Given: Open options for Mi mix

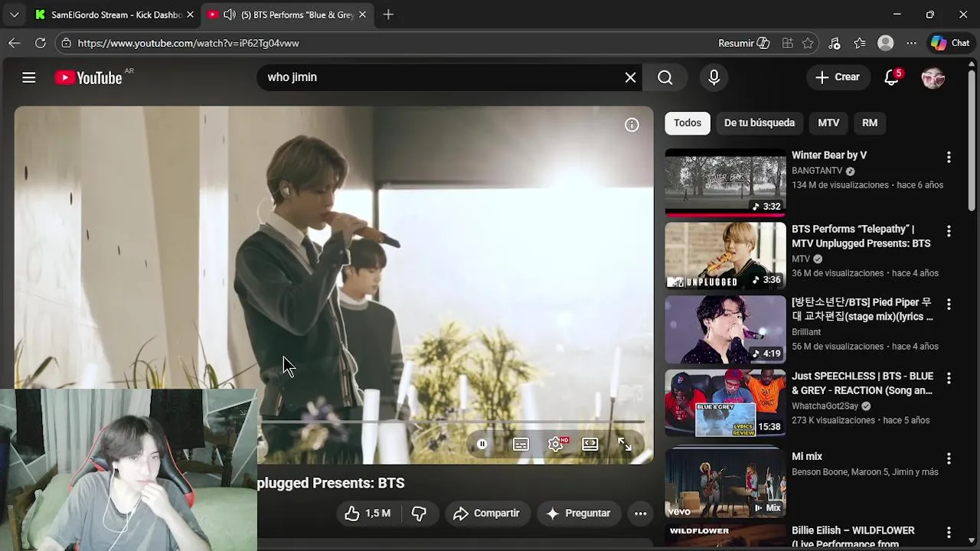Looking at the screenshot, I should (949, 458).
